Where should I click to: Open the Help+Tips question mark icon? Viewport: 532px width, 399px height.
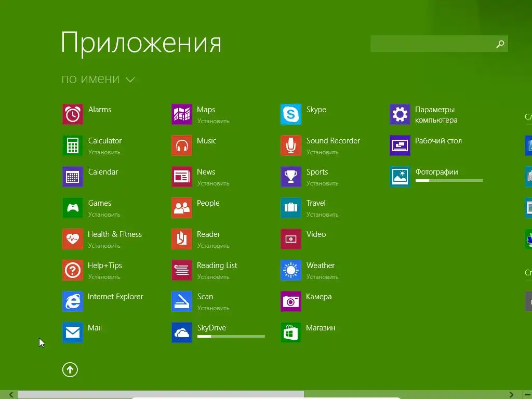point(73,270)
